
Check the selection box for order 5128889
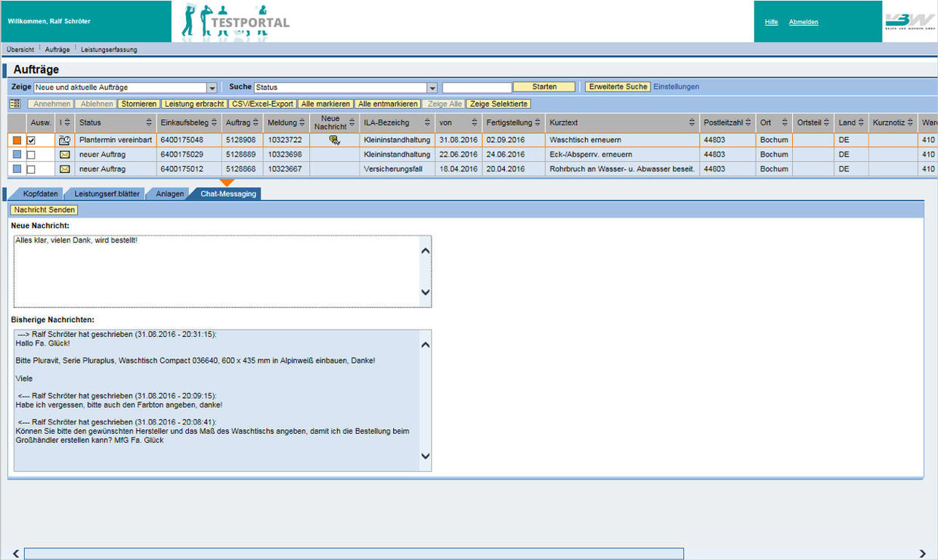click(31, 154)
